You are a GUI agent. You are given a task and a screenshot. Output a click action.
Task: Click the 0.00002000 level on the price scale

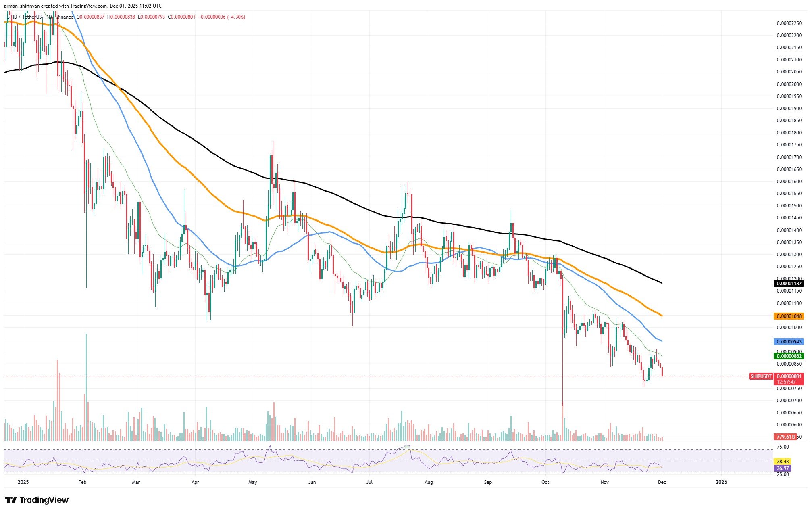pyautogui.click(x=789, y=84)
